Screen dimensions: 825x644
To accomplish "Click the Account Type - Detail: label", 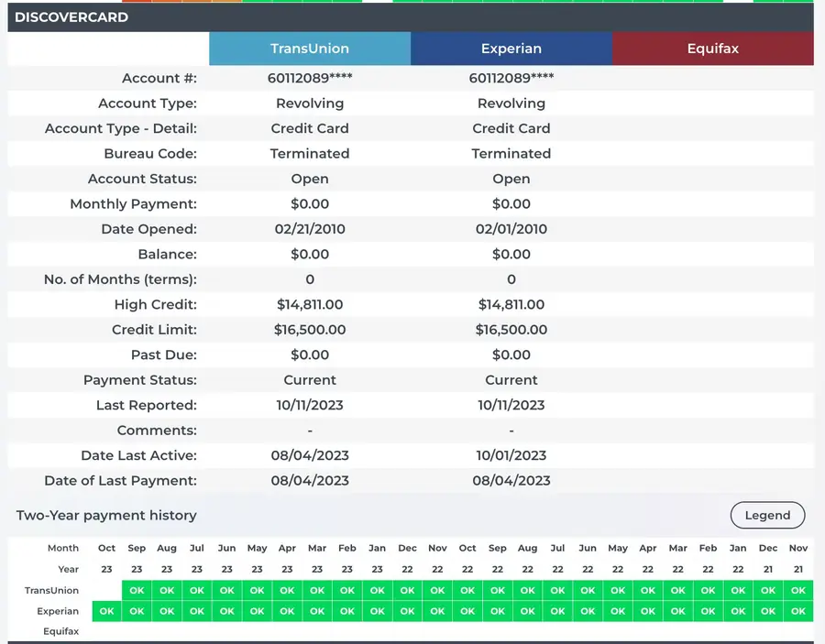I will 121,129.
